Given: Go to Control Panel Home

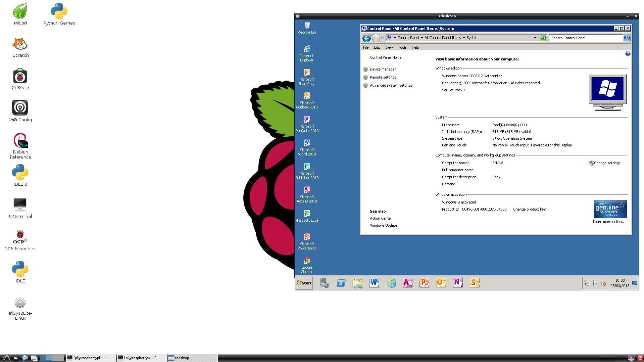Looking at the screenshot, I should click(386, 57).
